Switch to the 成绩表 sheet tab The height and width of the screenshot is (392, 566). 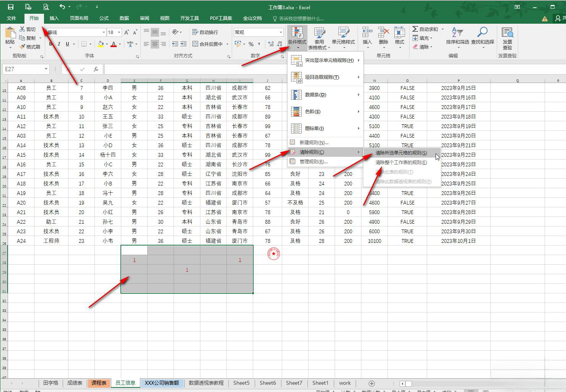click(75, 383)
